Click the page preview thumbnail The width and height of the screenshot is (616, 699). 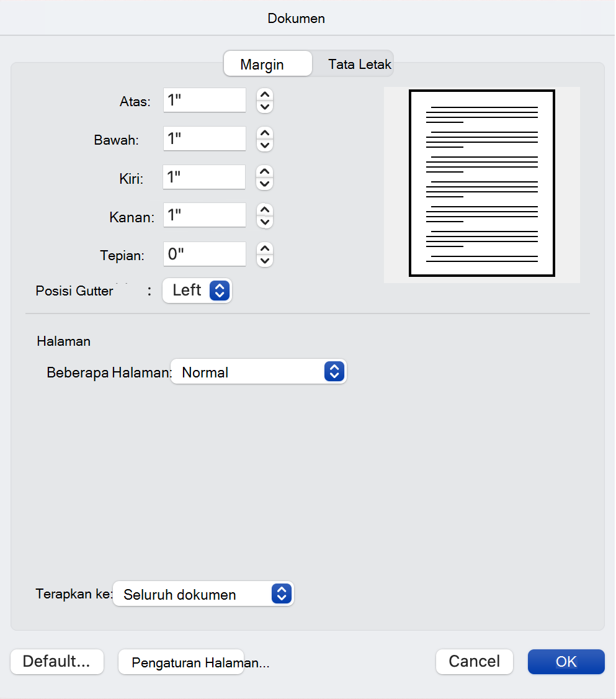pos(482,183)
